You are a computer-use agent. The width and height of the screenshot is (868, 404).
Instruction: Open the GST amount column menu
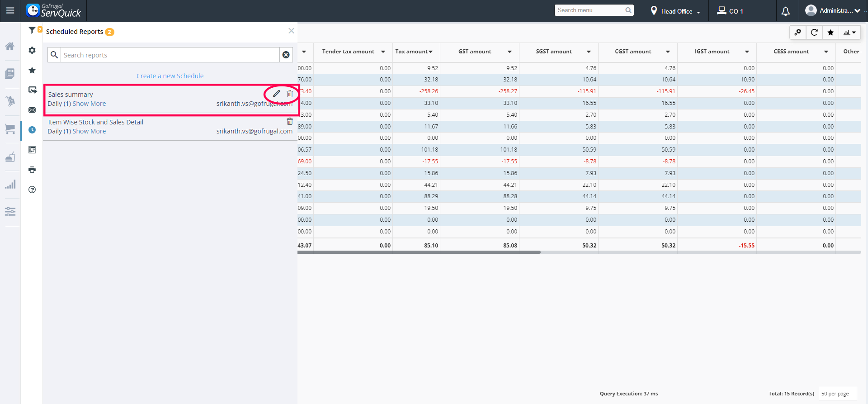(509, 52)
